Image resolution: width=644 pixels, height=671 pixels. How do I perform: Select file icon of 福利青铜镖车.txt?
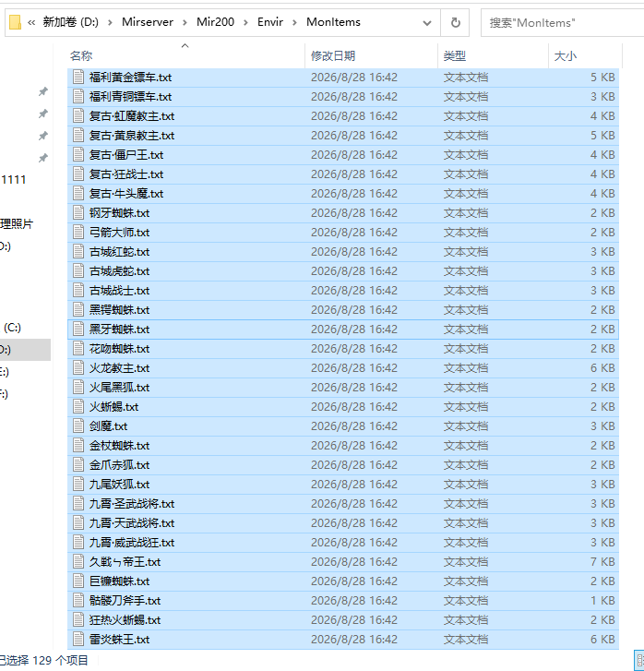point(78,96)
